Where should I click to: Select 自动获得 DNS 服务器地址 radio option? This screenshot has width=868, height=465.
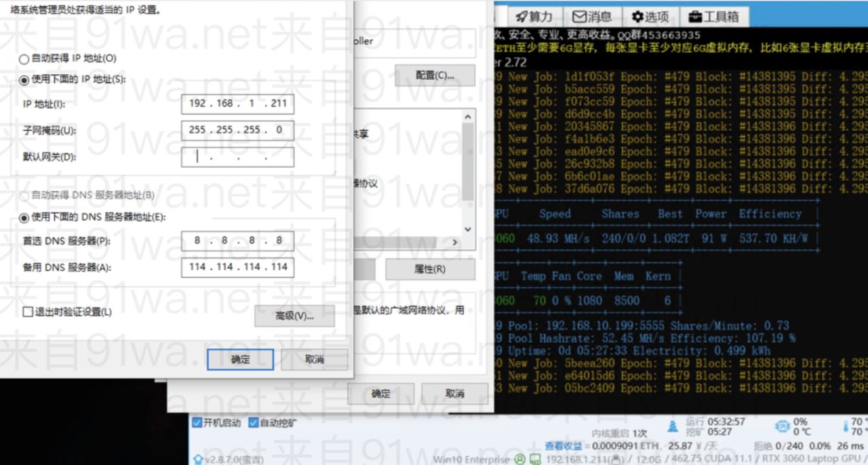(24, 196)
